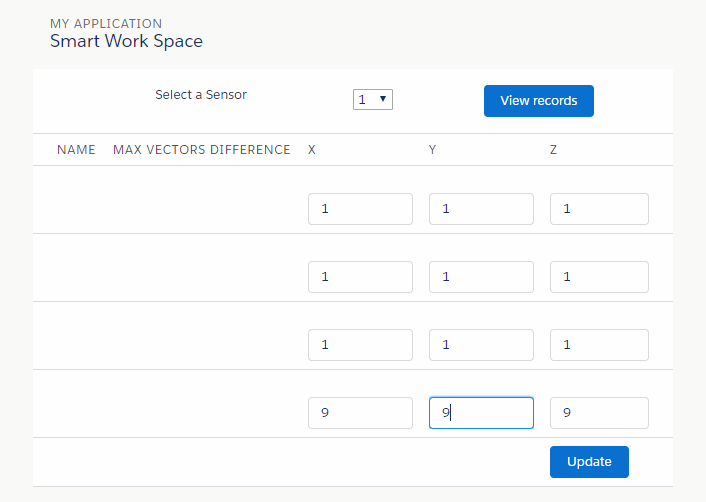Click the View records button
Image resolution: width=706 pixels, height=502 pixels.
(538, 101)
